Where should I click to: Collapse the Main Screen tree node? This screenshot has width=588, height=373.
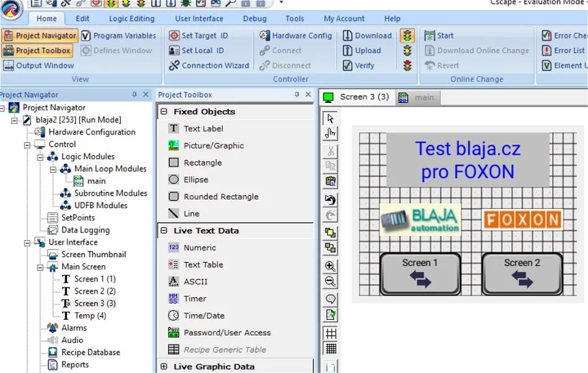click(40, 267)
